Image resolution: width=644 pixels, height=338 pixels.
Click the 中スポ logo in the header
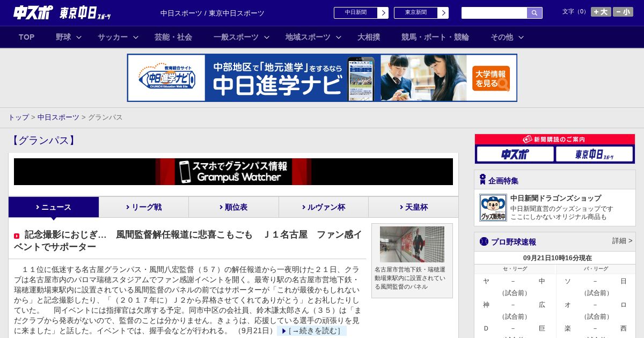click(x=33, y=12)
